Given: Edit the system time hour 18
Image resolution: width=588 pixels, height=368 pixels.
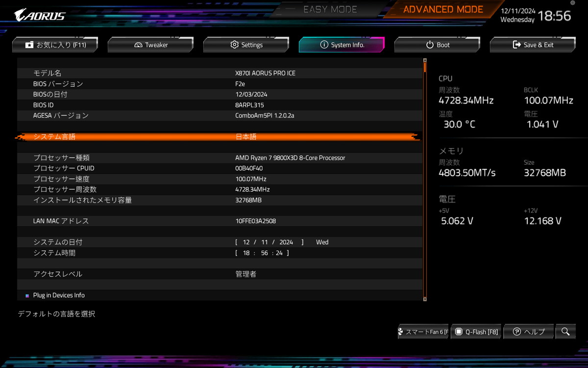Looking at the screenshot, I should tap(246, 253).
